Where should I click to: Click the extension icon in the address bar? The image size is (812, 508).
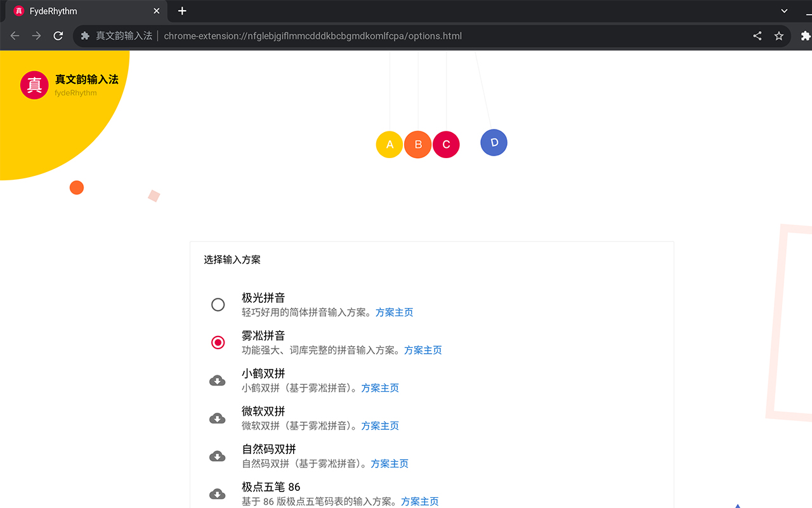pyautogui.click(x=85, y=36)
